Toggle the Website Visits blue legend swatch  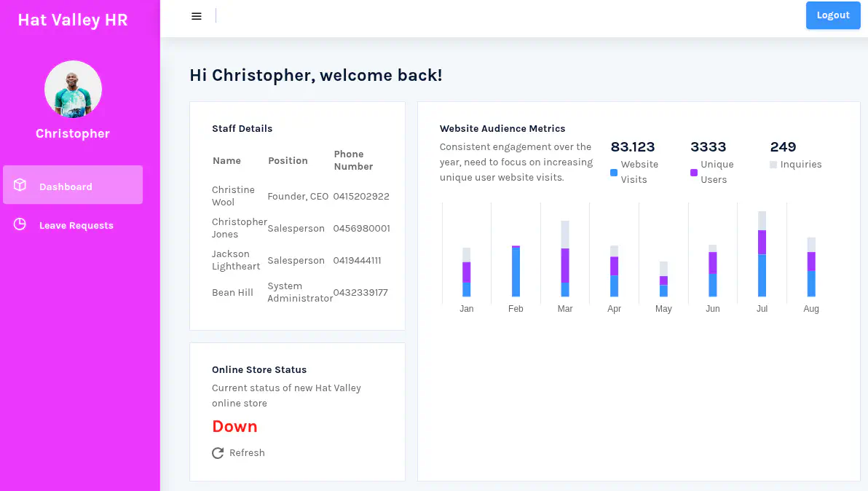614,173
